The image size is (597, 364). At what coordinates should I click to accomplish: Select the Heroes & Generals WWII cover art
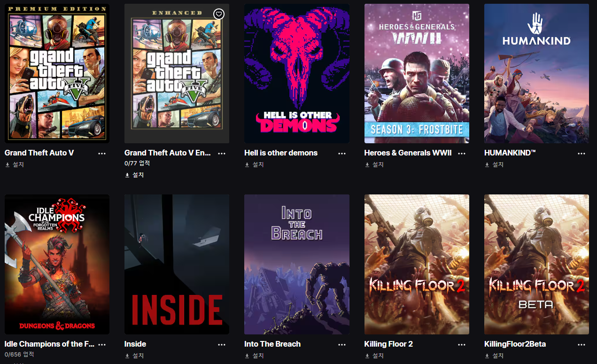[x=417, y=73]
